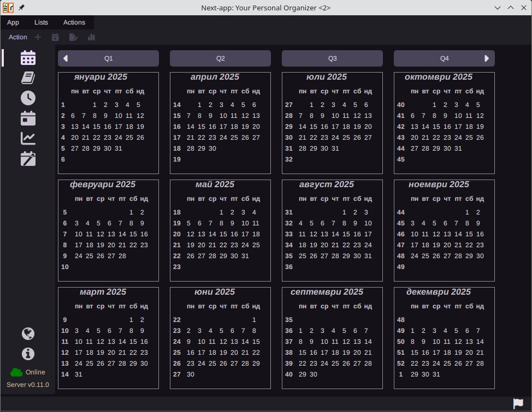This screenshot has height=412, width=532.
Task: Open the events calendar sidebar view
Action: click(28, 118)
